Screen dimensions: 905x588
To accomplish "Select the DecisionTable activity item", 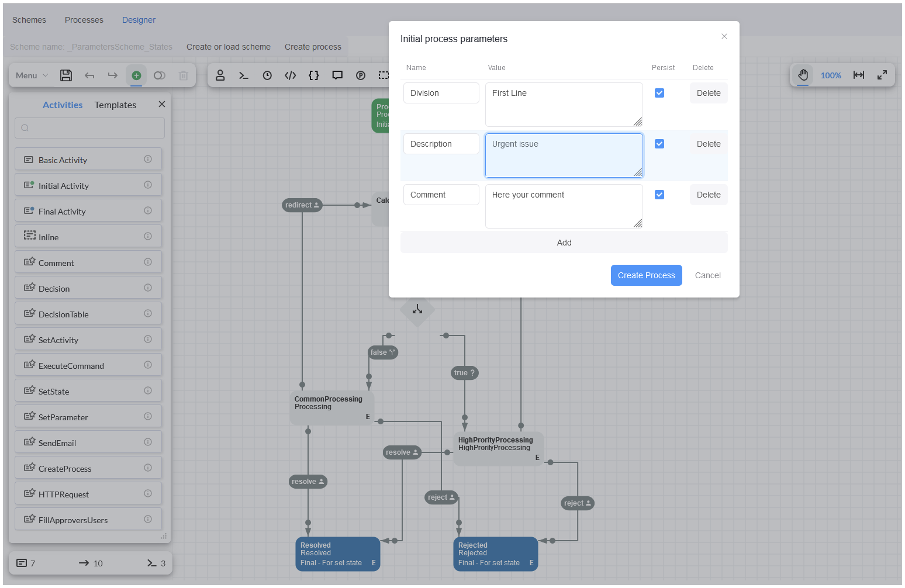I will [x=88, y=313].
